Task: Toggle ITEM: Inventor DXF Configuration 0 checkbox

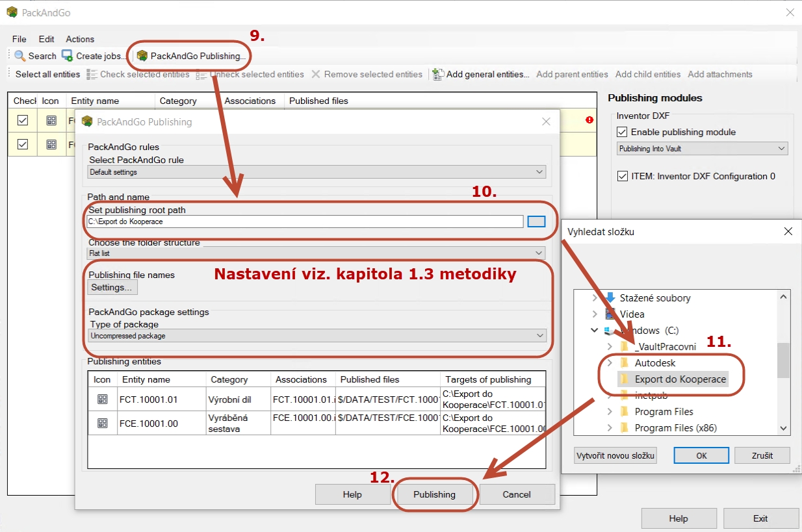Action: [622, 176]
